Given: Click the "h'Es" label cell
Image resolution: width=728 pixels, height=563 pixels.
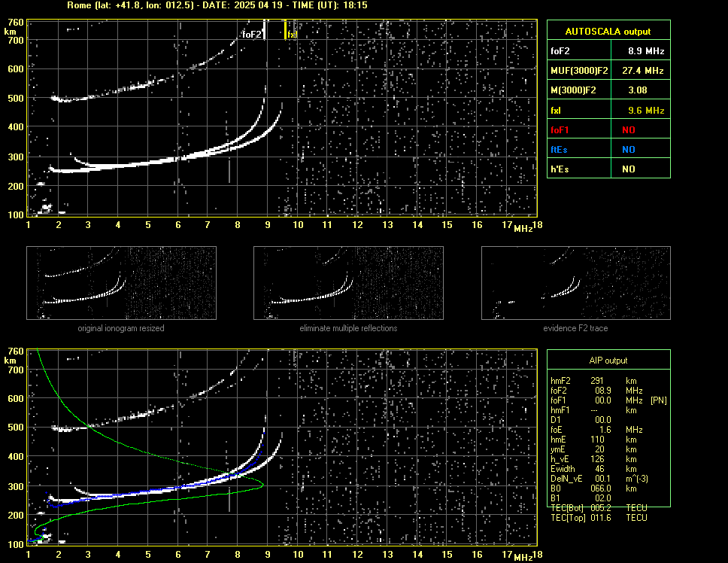Looking at the screenshot, I should [579, 169].
